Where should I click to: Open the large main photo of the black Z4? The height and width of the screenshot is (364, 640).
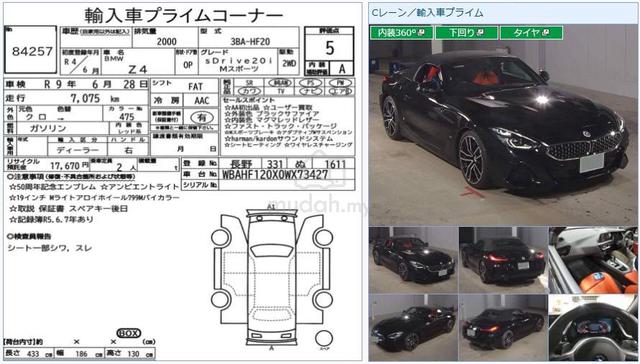503,124
